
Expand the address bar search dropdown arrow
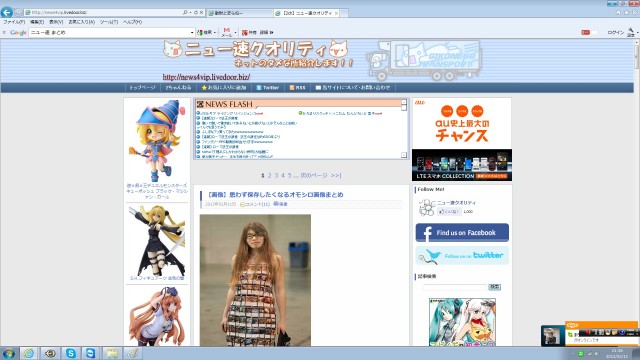(190, 13)
